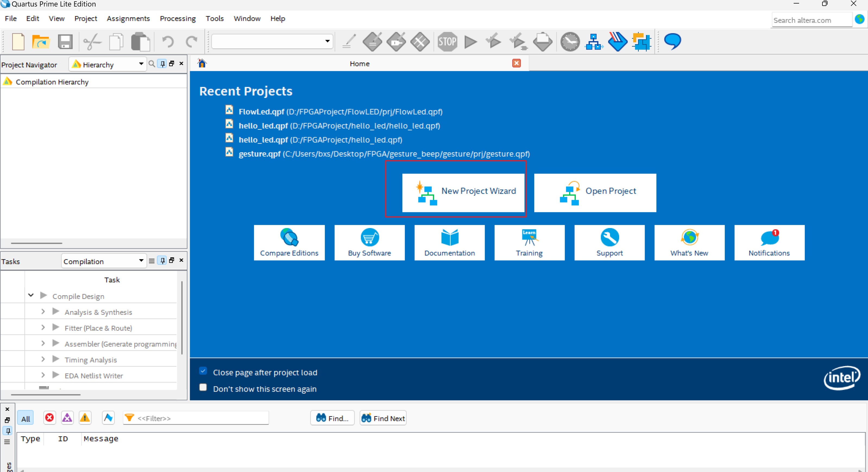Click the Tasks panel list options icon
This screenshot has width=868, height=472.
[152, 261]
